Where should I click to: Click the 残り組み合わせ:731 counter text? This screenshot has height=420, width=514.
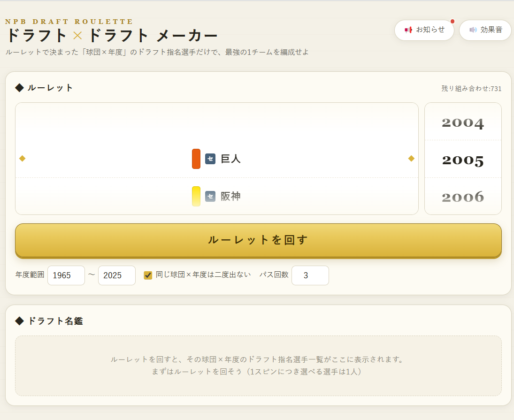(471, 88)
